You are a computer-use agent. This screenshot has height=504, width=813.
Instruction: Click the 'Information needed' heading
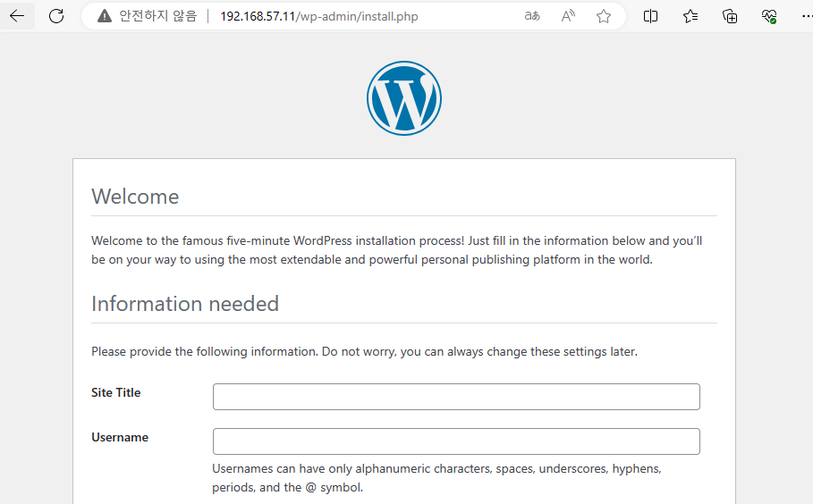point(185,304)
